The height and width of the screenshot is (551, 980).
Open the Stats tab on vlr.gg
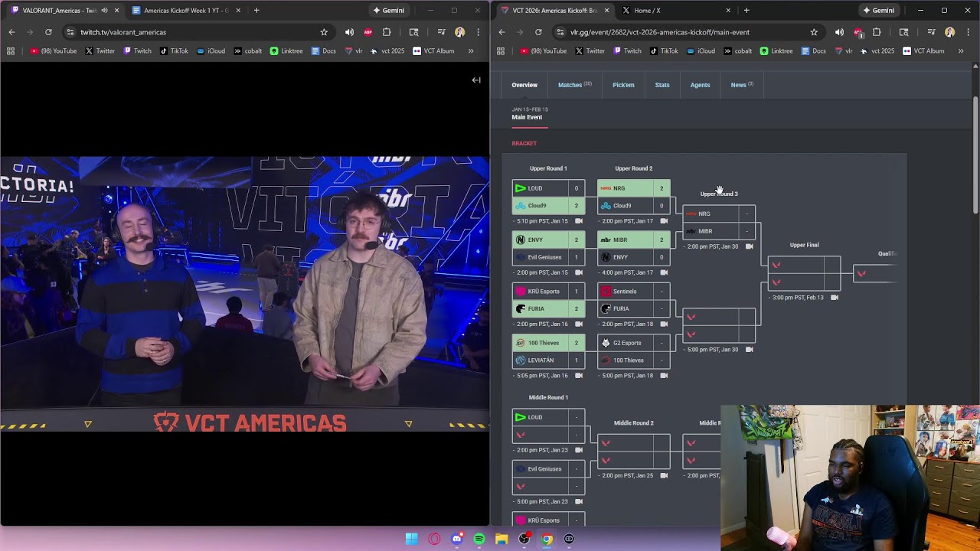coord(662,85)
